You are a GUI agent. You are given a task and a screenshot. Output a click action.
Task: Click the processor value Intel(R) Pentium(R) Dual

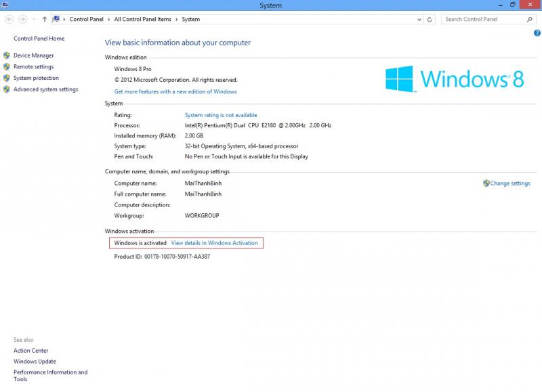tap(258, 125)
